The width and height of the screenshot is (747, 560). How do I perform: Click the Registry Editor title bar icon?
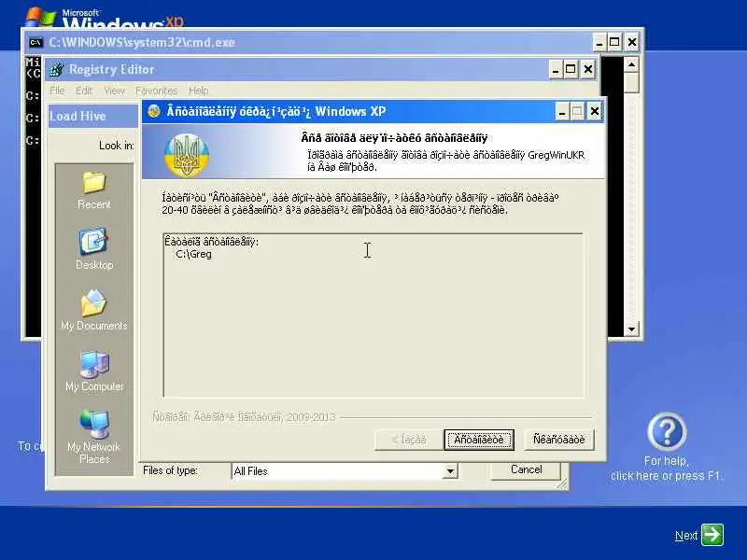coord(56,69)
